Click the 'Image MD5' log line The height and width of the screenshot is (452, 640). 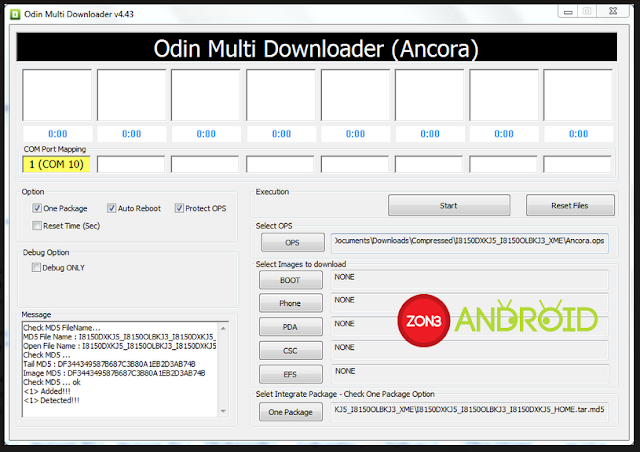[x=114, y=373]
